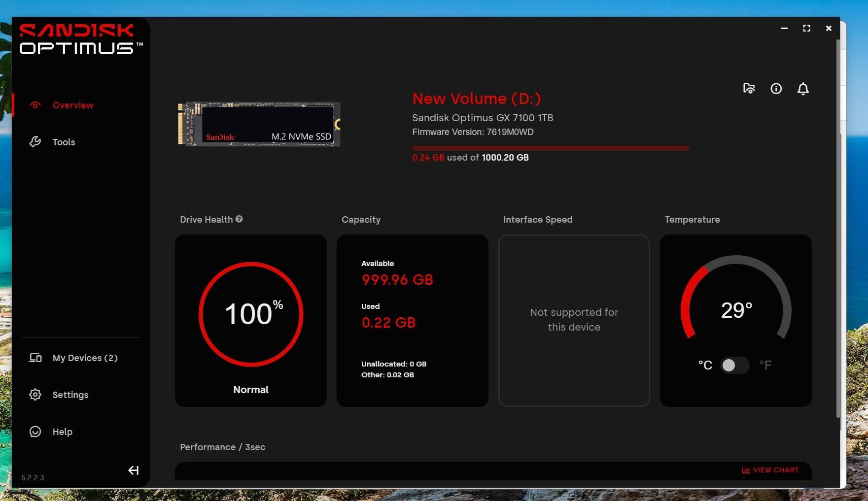Minimize the Sandisk Optimus window

pyautogui.click(x=784, y=28)
